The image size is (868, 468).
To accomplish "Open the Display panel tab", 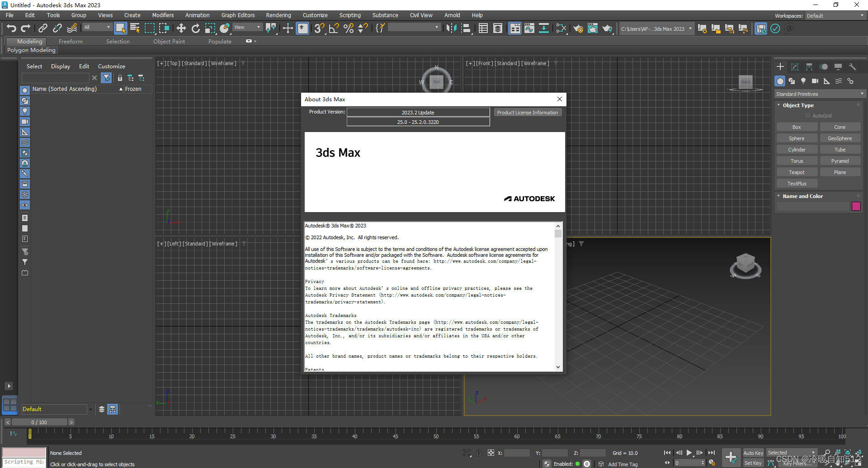I will click(x=838, y=67).
